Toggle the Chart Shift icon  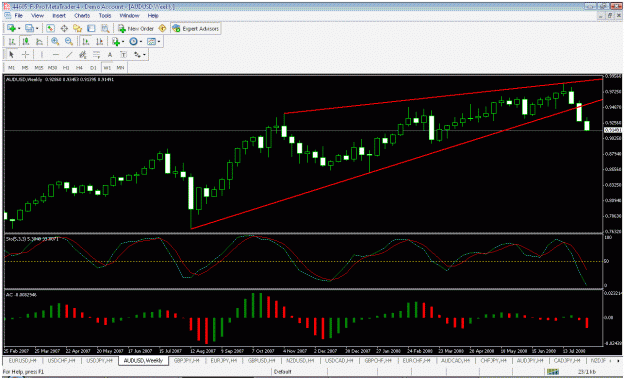pos(99,41)
